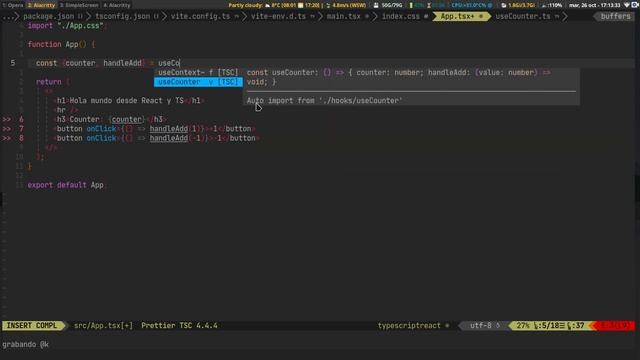The height and width of the screenshot is (360, 640).
Task: Click the h1 'Hola mundo desde React y TS' line
Action: 129,101
